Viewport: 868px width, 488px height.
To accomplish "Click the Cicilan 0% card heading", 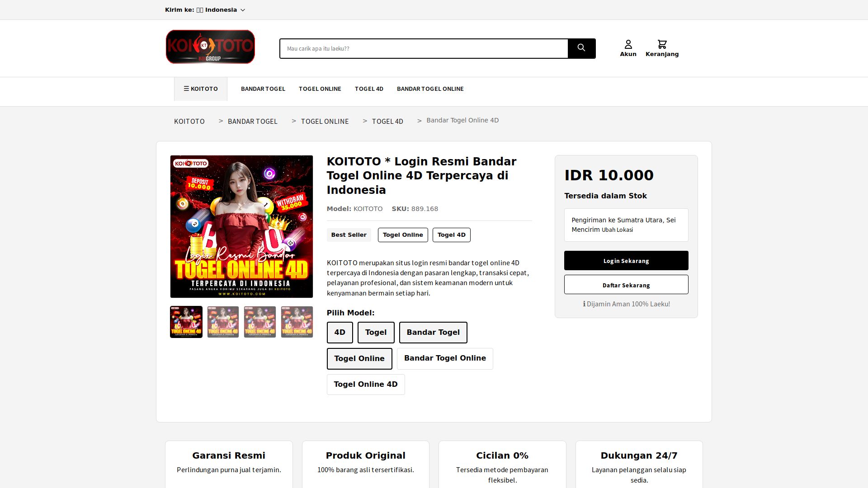I will [502, 455].
